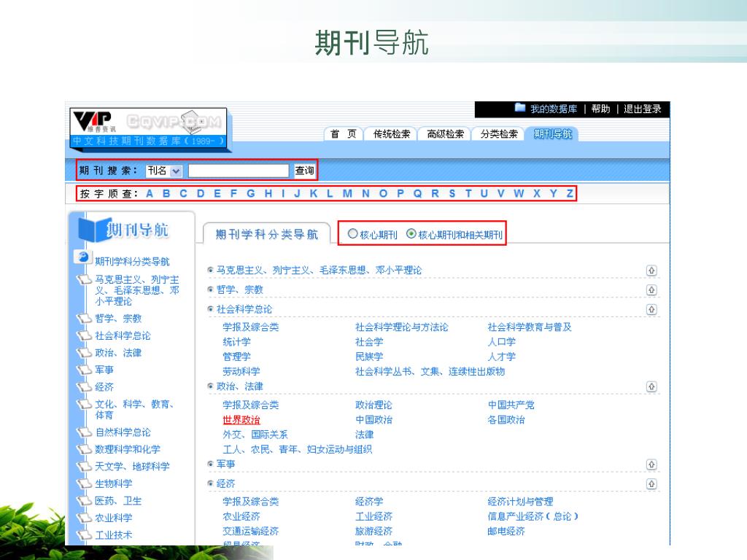Click top arrow icon on 哲学、宗教 row

[651, 290]
